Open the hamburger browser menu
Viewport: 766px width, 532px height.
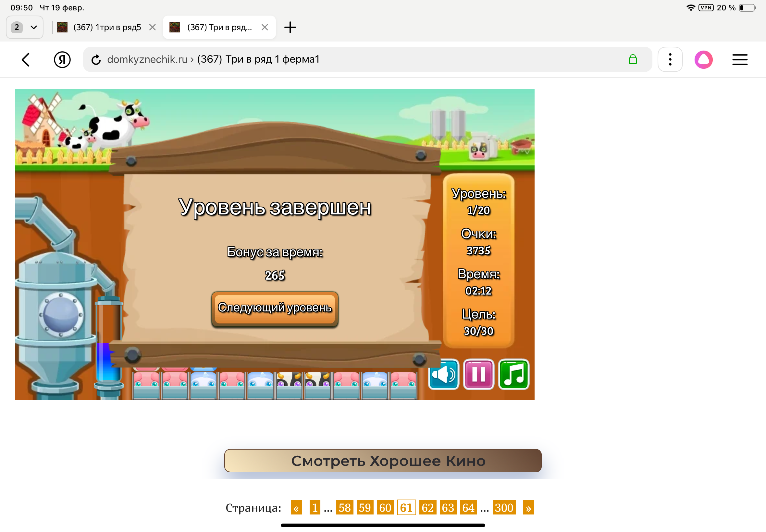point(740,60)
